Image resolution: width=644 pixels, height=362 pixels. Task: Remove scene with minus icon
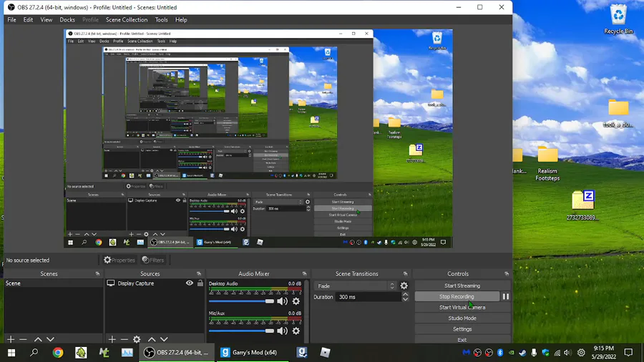coord(23,339)
